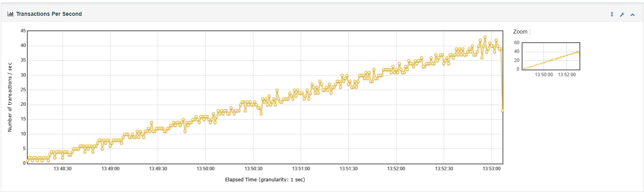644x192 pixels.
Task: Click the "Number of transactions / sec" axis title
Action: (10, 97)
